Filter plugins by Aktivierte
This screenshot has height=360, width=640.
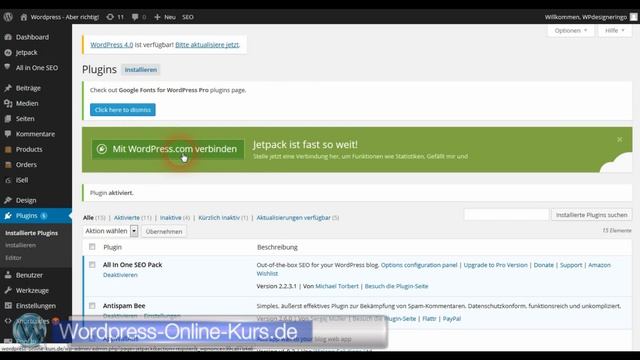tap(127, 218)
